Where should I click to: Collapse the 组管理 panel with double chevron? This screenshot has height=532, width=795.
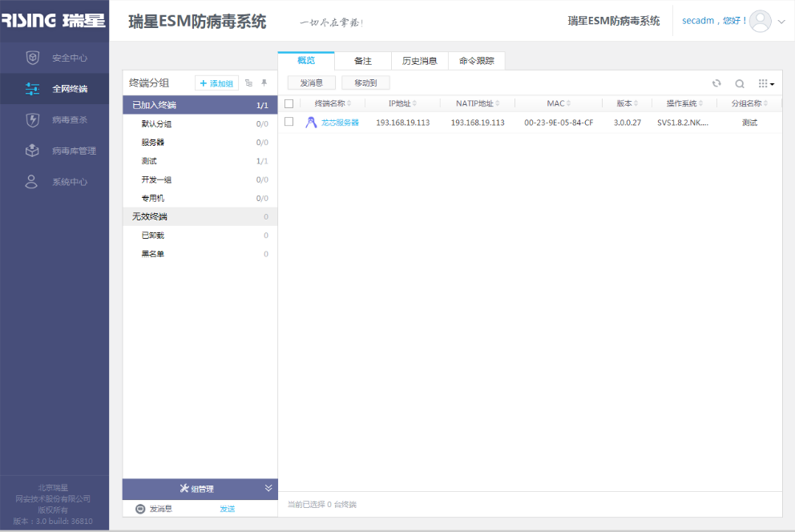coord(268,488)
